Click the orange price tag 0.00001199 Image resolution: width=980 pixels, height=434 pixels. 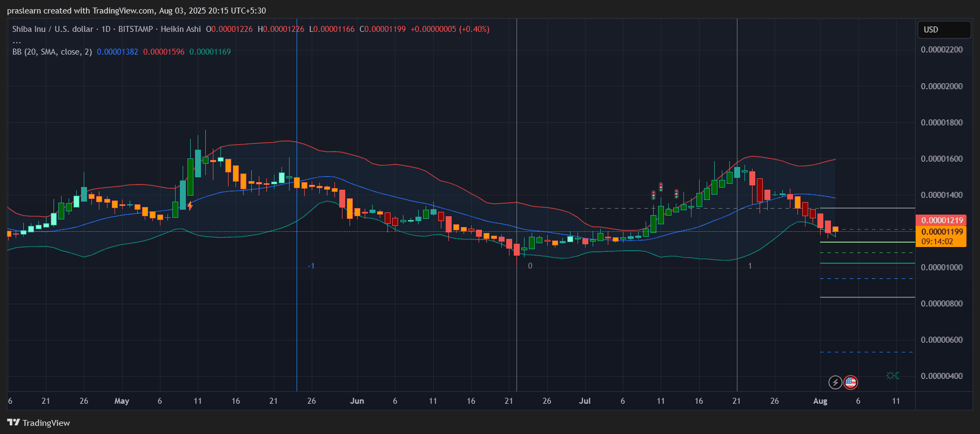pos(941,232)
